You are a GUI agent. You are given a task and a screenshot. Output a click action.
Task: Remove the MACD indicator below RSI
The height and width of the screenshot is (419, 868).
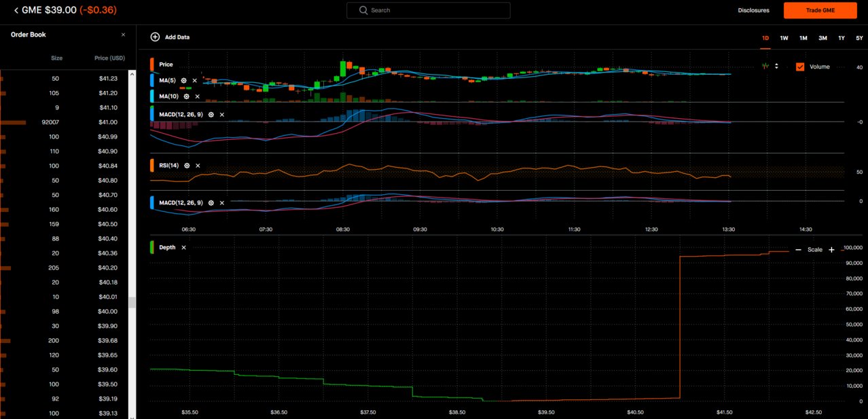222,202
